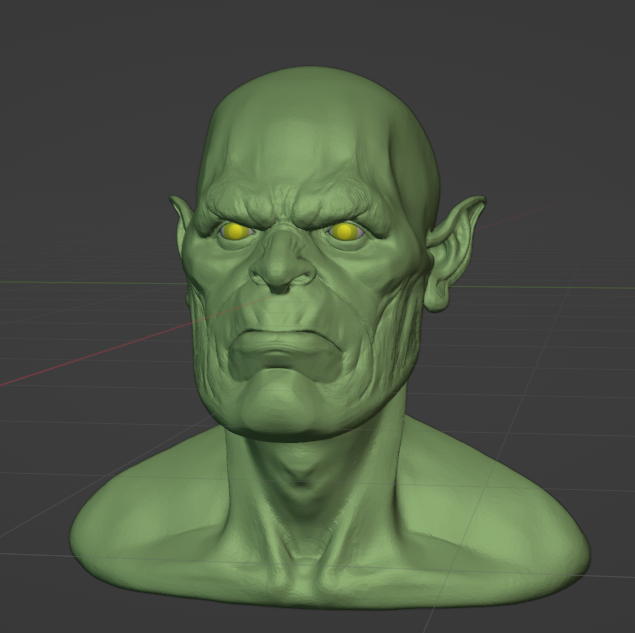Select the yellow eye on the left side
This screenshot has width=635, height=633.
click(x=235, y=231)
